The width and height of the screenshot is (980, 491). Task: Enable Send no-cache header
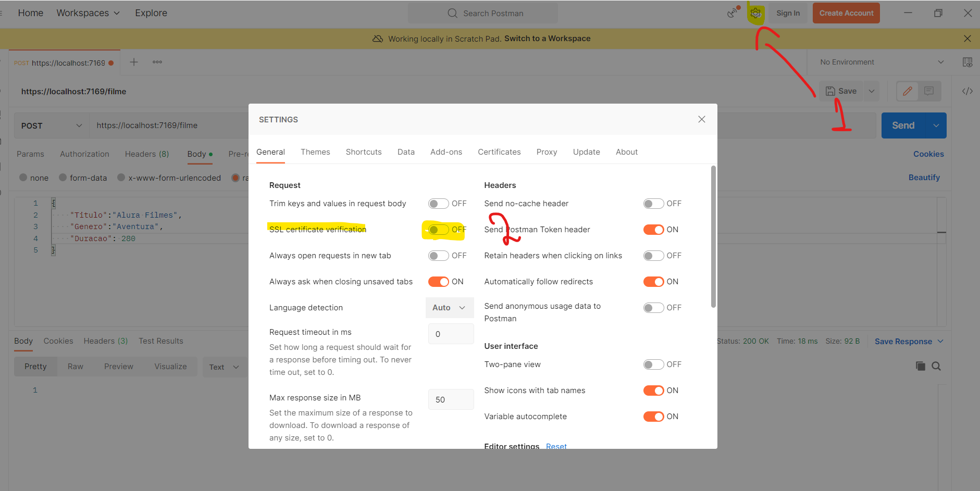(x=653, y=204)
